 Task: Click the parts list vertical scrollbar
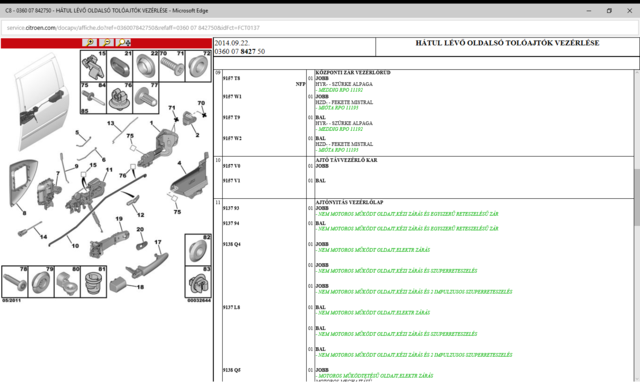[637, 226]
